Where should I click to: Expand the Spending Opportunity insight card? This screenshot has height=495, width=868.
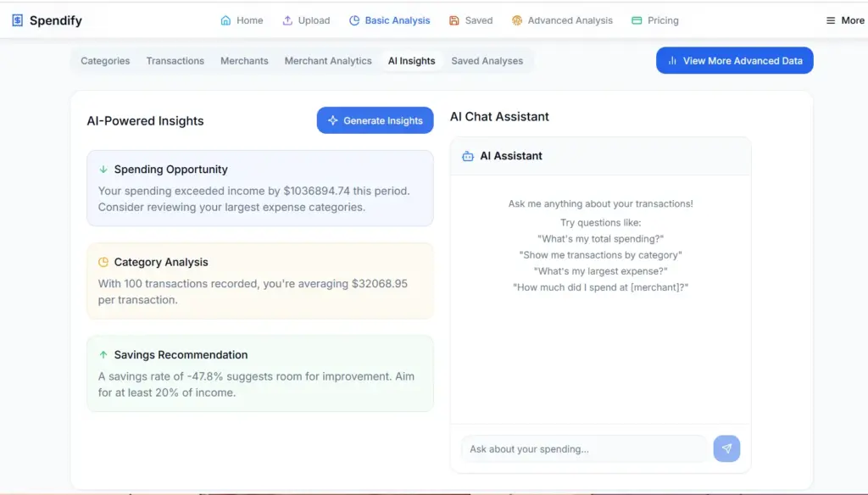pyautogui.click(x=259, y=188)
